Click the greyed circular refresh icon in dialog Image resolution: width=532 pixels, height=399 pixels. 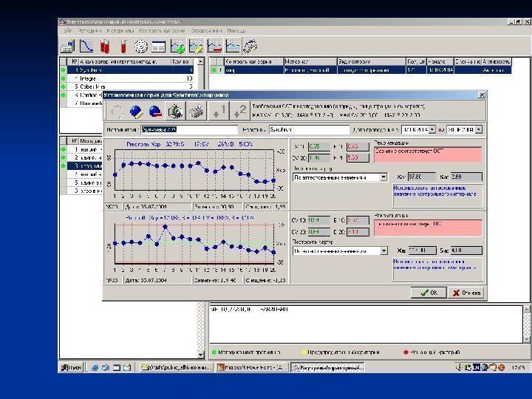point(117,111)
